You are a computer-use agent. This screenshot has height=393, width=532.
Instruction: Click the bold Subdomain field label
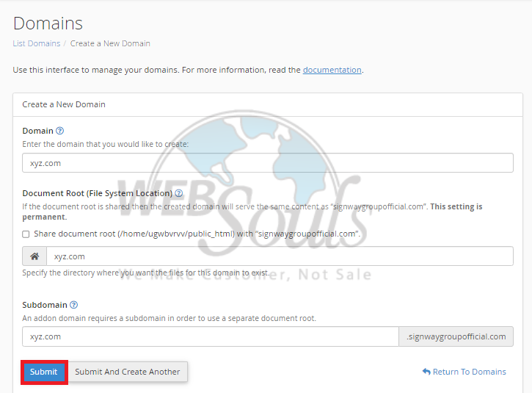tap(45, 305)
